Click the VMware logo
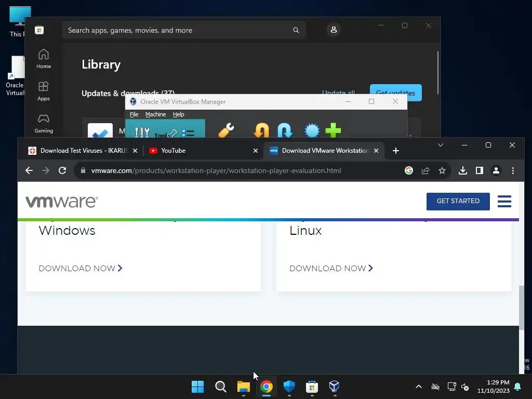Viewport: 532px width, 399px height. coord(62,202)
